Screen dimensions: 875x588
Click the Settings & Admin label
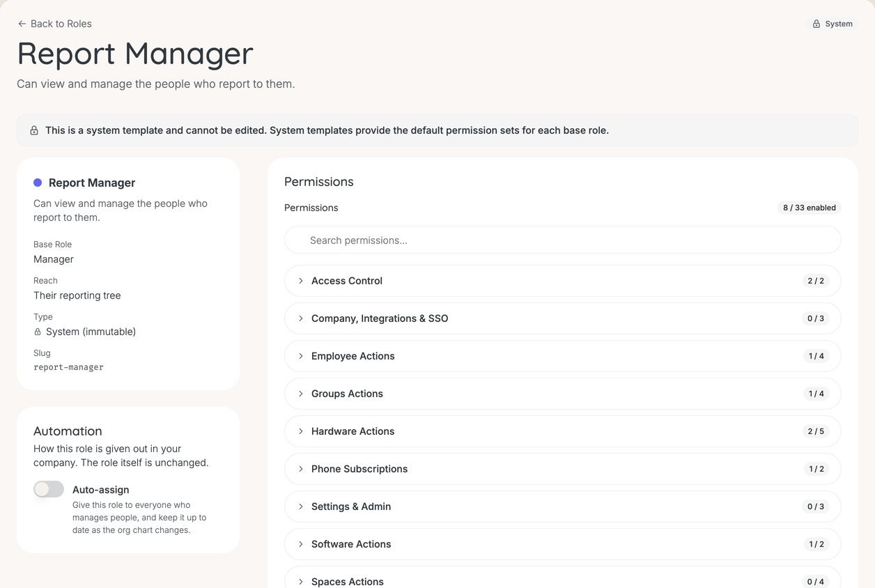pyautogui.click(x=351, y=506)
